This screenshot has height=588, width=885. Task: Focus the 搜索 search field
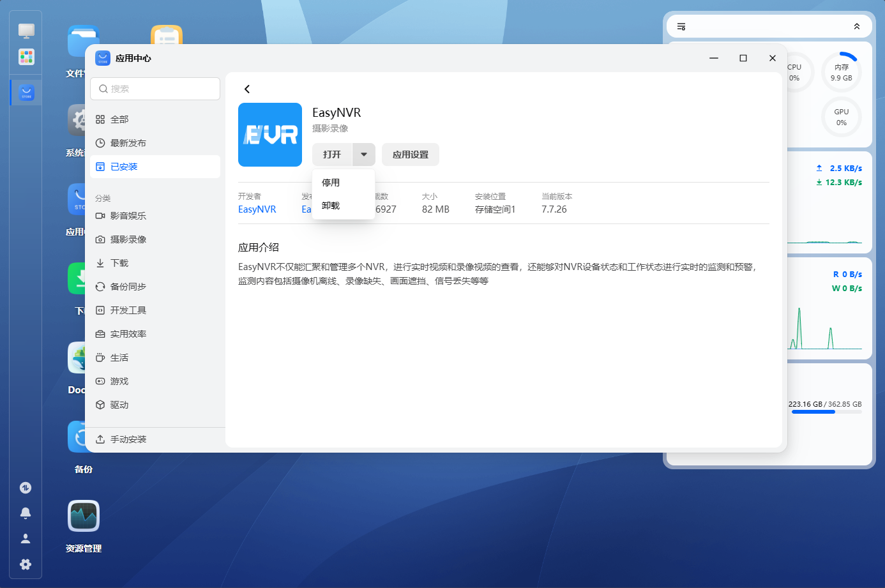click(155, 89)
